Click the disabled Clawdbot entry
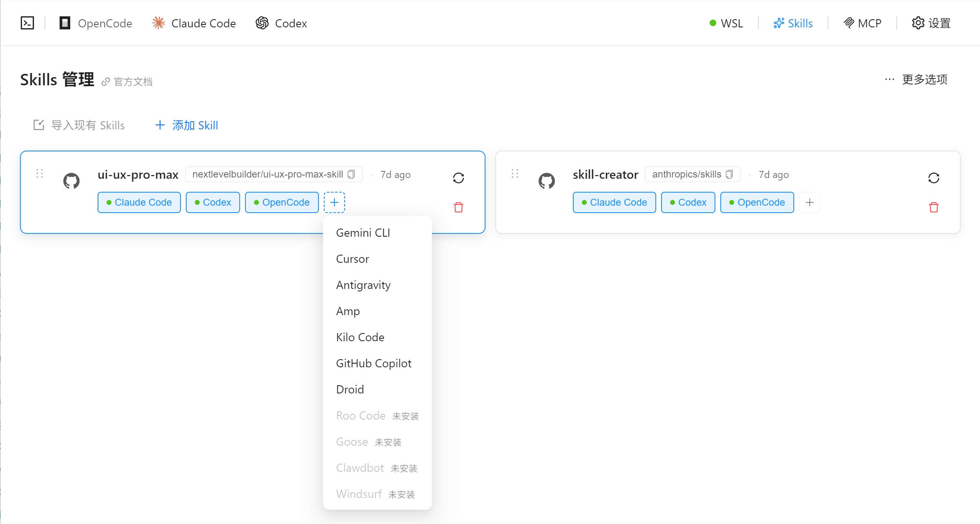 [x=377, y=468]
